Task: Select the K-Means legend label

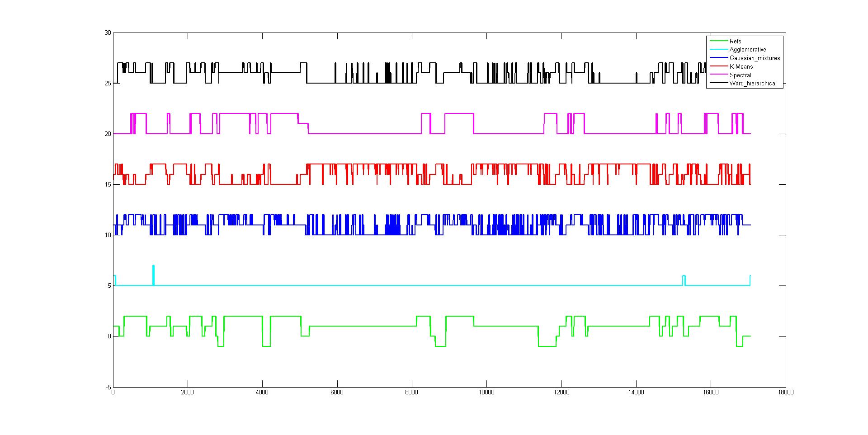Action: tap(741, 66)
